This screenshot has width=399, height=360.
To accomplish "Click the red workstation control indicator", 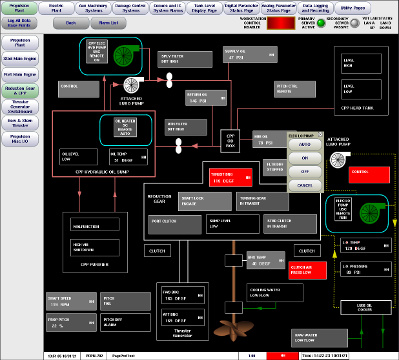I will pyautogui.click(x=281, y=23).
